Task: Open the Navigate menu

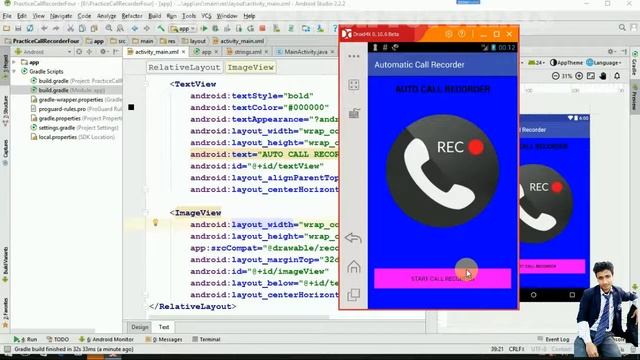Action: point(61,16)
